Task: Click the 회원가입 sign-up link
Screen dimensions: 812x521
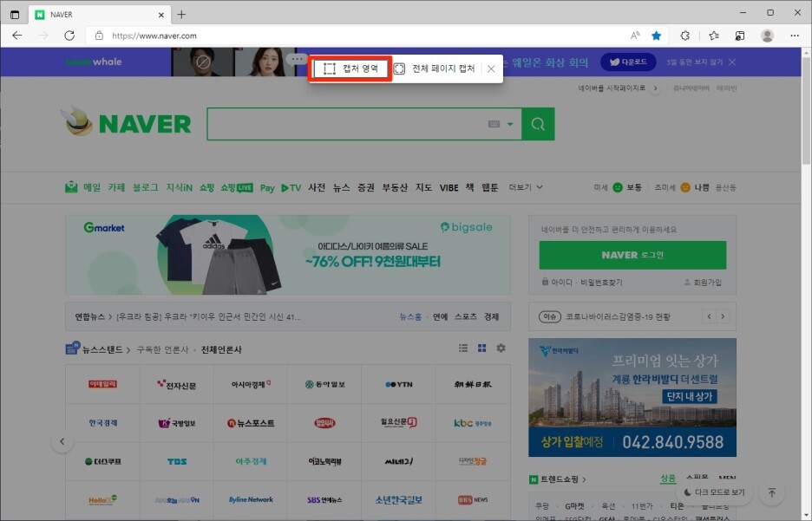Action: pyautogui.click(x=703, y=283)
